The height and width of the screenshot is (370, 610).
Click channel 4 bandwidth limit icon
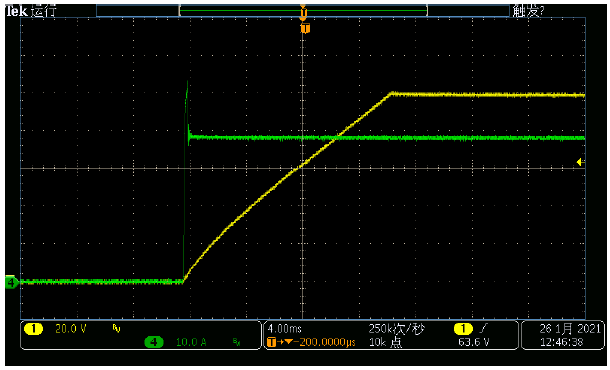237,342
